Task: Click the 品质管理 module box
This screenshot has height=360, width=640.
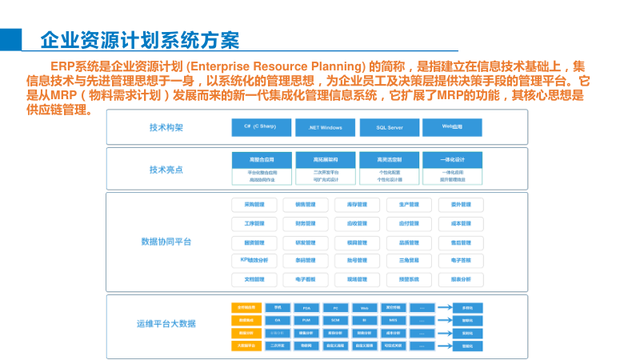Action: click(x=409, y=243)
